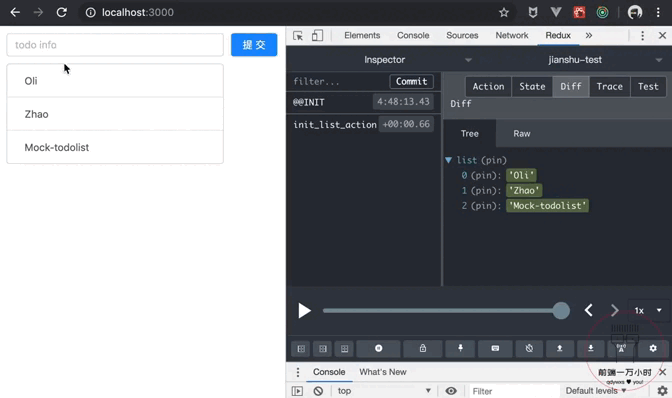
Task: Open console settings gear
Action: pos(662,391)
